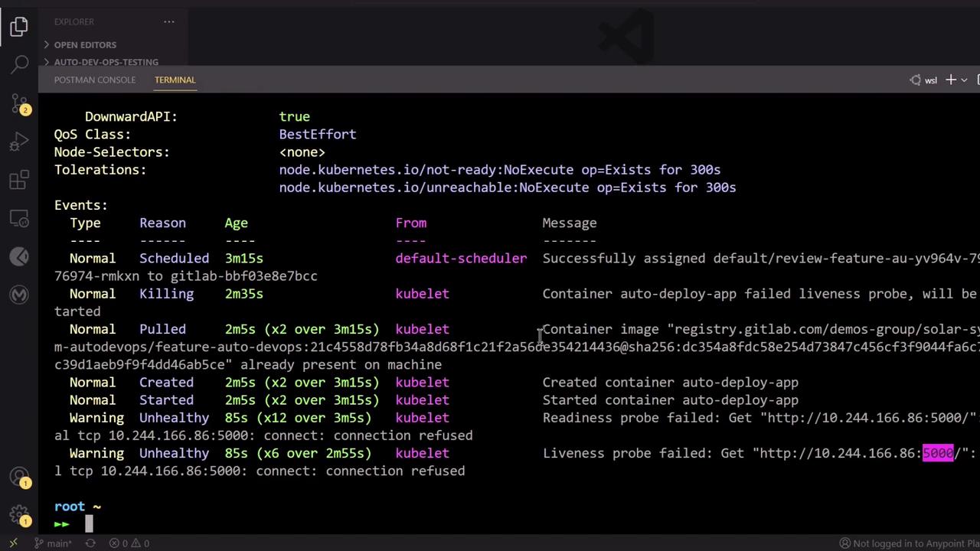Open the Postman extension icon
This screenshot has width=980, height=551.
(19, 257)
